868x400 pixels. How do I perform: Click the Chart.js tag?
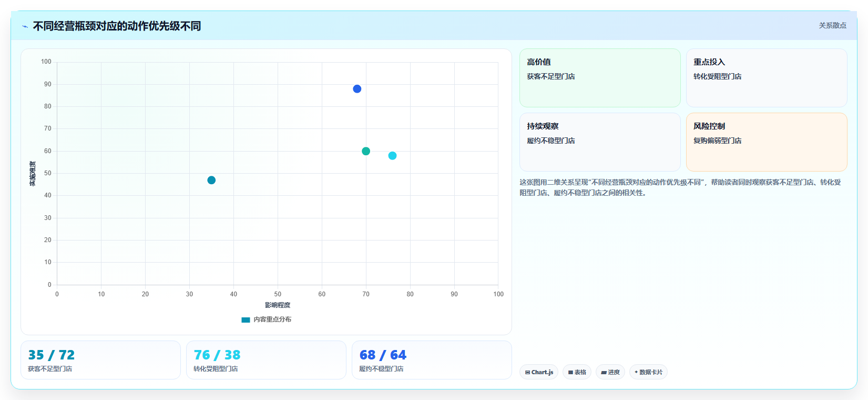coord(539,372)
